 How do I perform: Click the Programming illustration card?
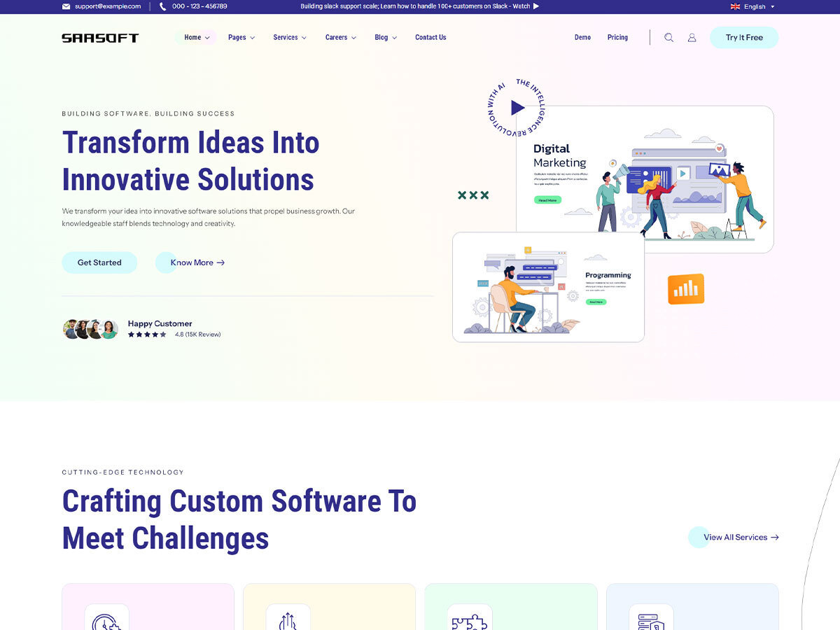[x=548, y=287]
